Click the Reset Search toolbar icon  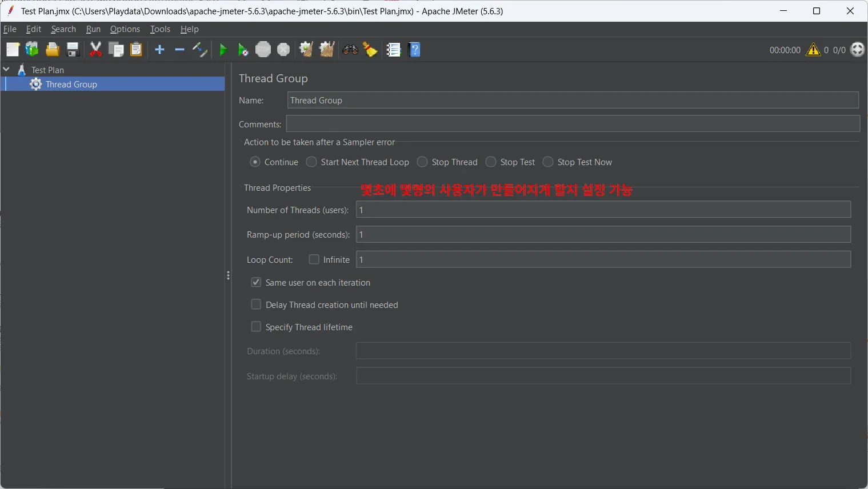click(370, 50)
